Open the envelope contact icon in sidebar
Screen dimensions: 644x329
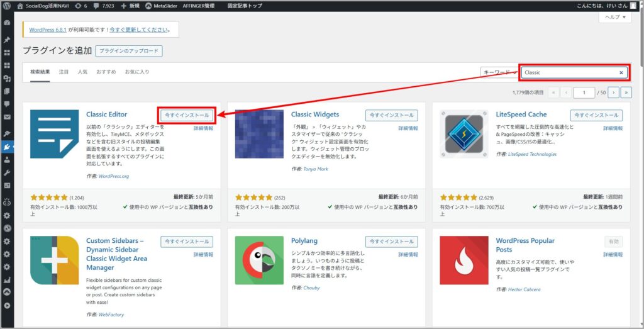click(6, 117)
